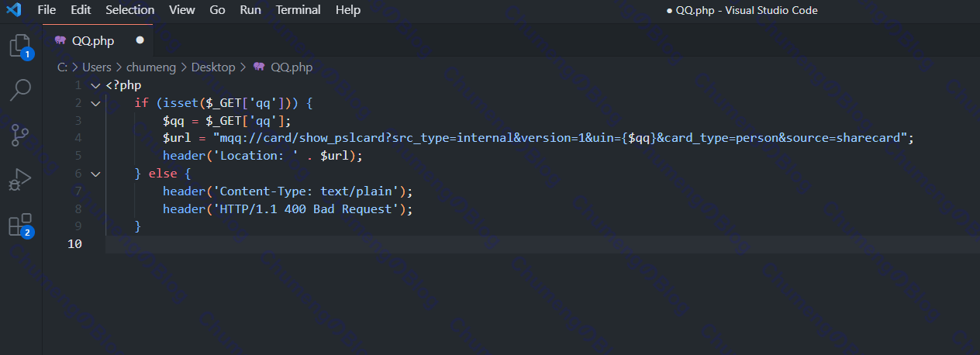Screen dimensions: 980x355
Task: Open the Source Control view
Action: [x=21, y=135]
